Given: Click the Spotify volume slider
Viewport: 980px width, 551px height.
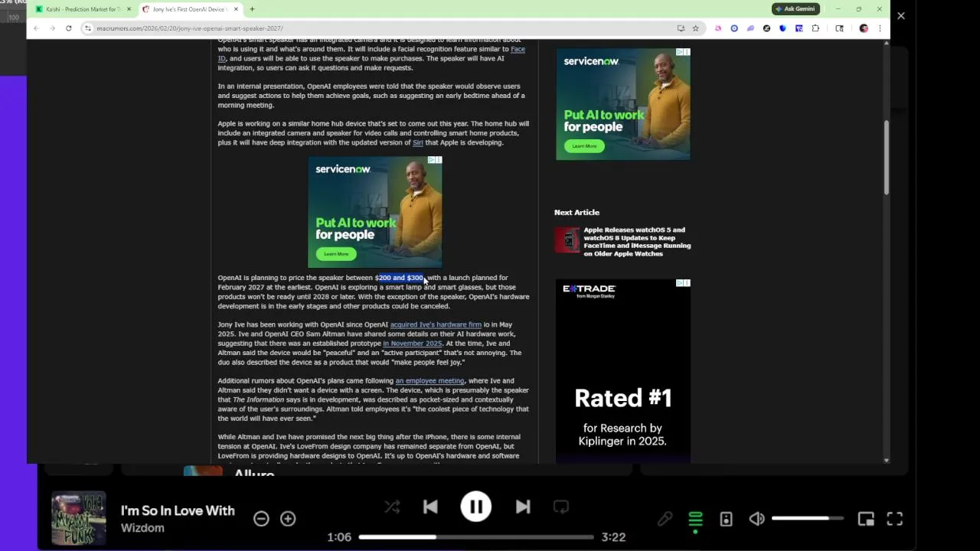Looking at the screenshot, I should pyautogui.click(x=808, y=519).
